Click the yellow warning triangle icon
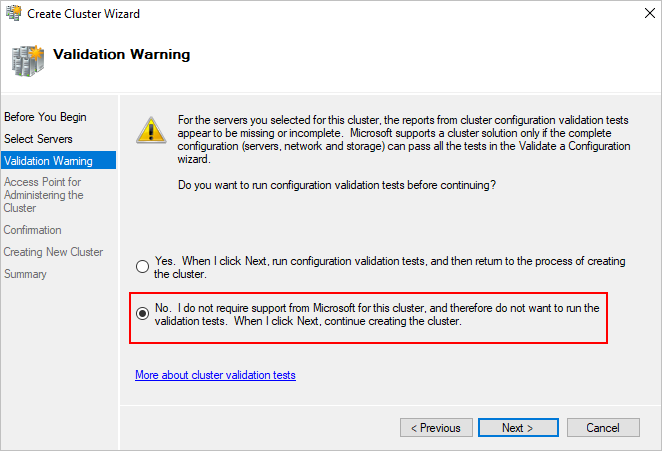This screenshot has height=451, width=662. [151, 130]
